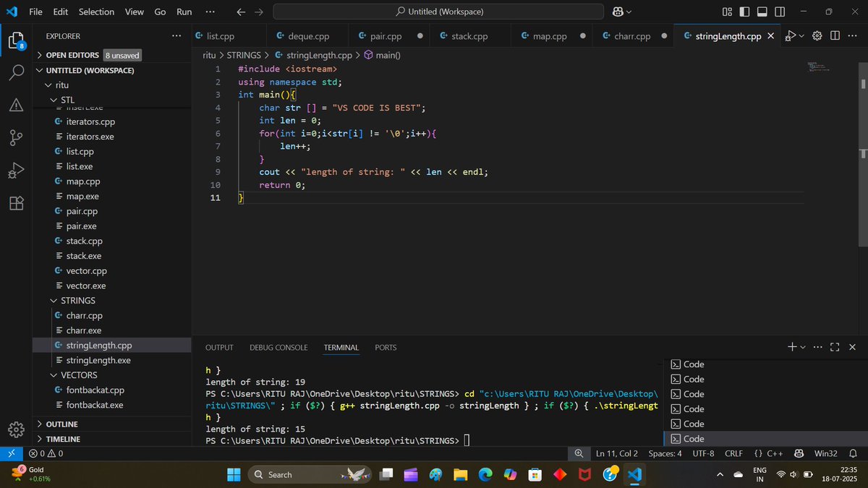
Task: Split the editor to the right
Action: 835,35
